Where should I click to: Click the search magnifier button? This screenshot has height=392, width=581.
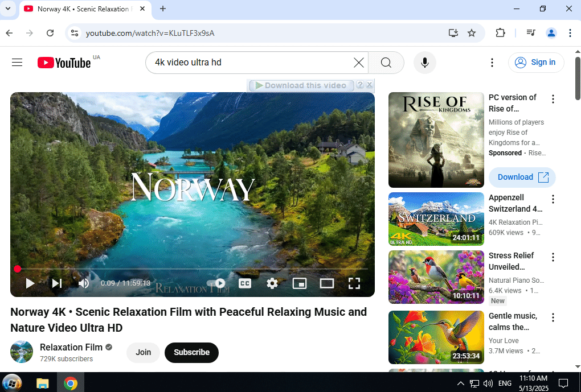point(386,63)
